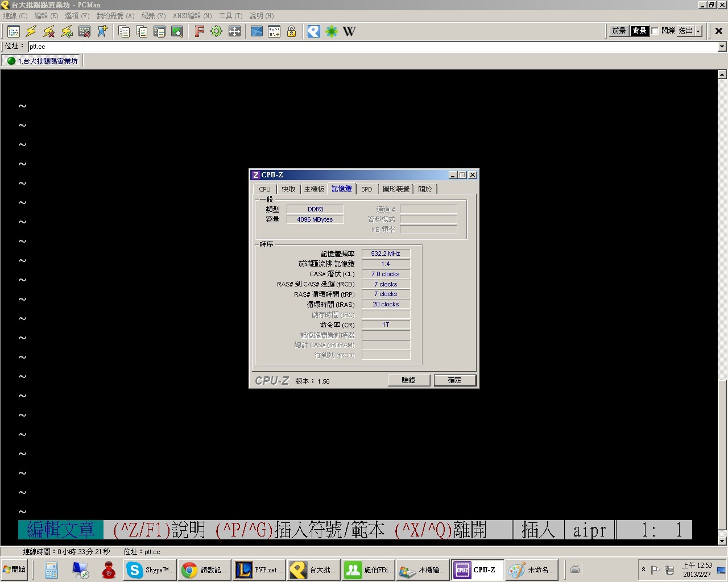This screenshot has width=728, height=582.
Task: Click the site list icon in toolbar
Action: (14, 31)
